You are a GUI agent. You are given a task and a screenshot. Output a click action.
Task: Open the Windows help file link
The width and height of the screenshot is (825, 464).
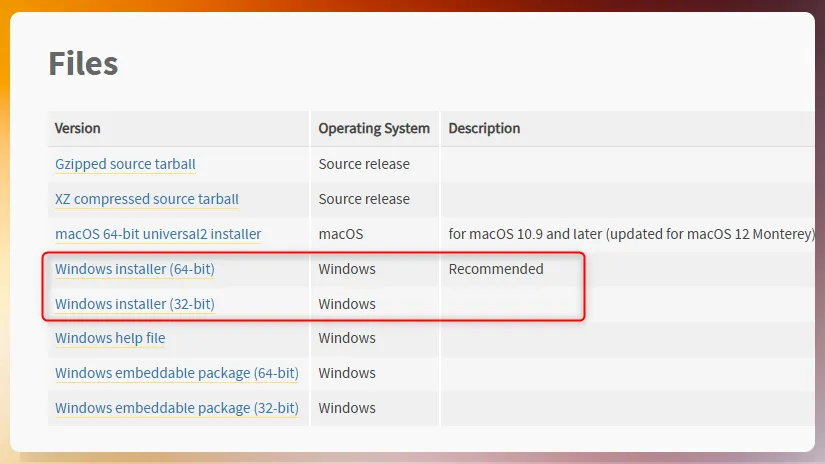110,338
